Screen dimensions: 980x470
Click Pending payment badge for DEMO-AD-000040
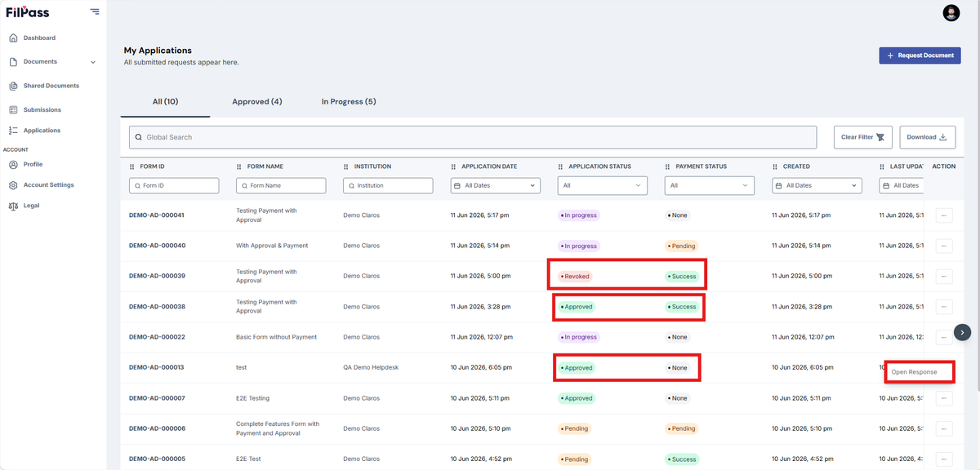[681, 246]
